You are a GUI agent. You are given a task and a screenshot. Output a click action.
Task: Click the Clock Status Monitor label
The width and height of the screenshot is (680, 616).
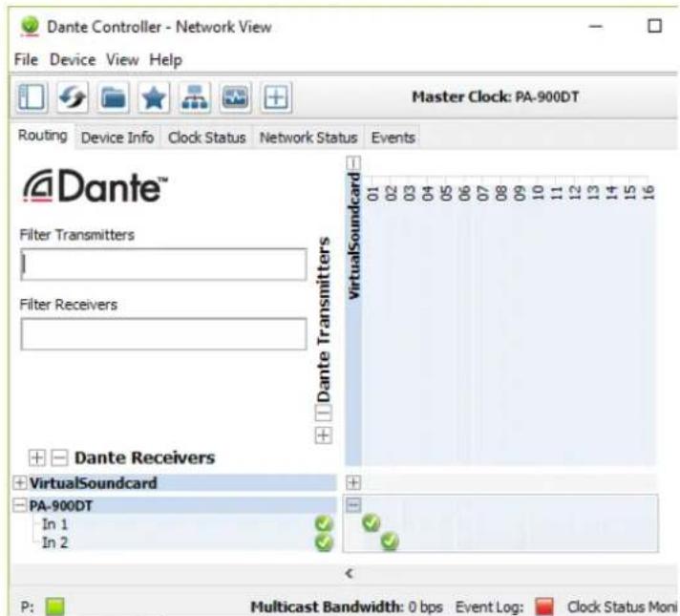coord(623,606)
